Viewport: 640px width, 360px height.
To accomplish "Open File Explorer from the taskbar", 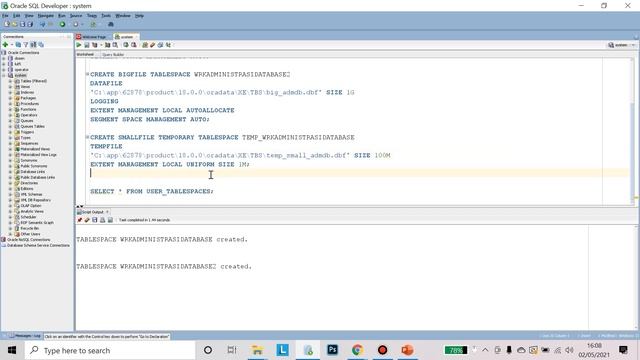I will 258,350.
